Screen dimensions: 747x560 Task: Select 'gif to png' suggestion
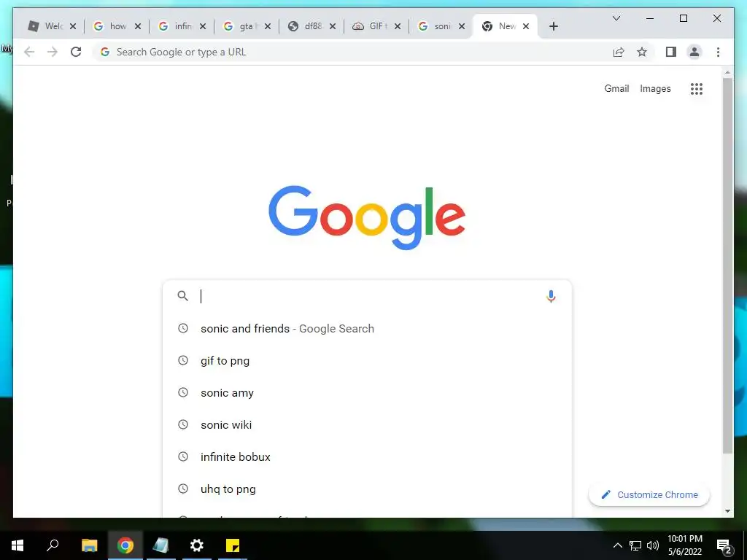coord(367,360)
